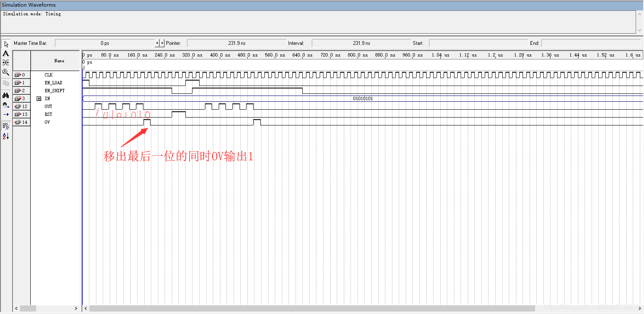Move time bar to previous transition arrow

coord(157,43)
